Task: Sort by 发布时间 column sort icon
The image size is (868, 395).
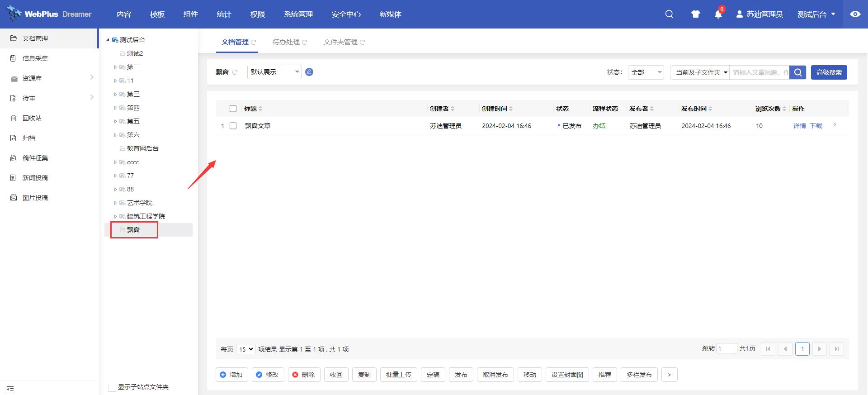Action: tap(710, 109)
